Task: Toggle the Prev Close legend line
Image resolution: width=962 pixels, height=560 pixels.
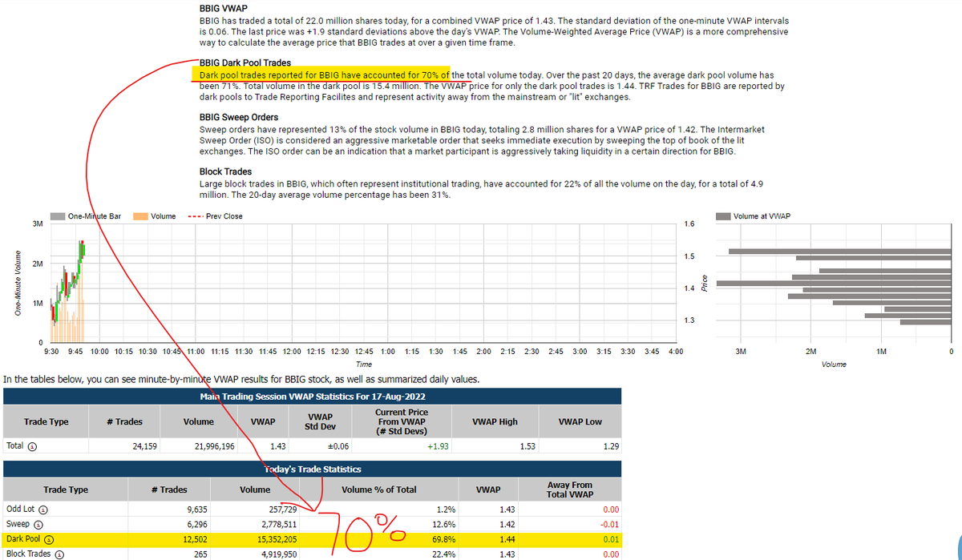Action: click(215, 216)
